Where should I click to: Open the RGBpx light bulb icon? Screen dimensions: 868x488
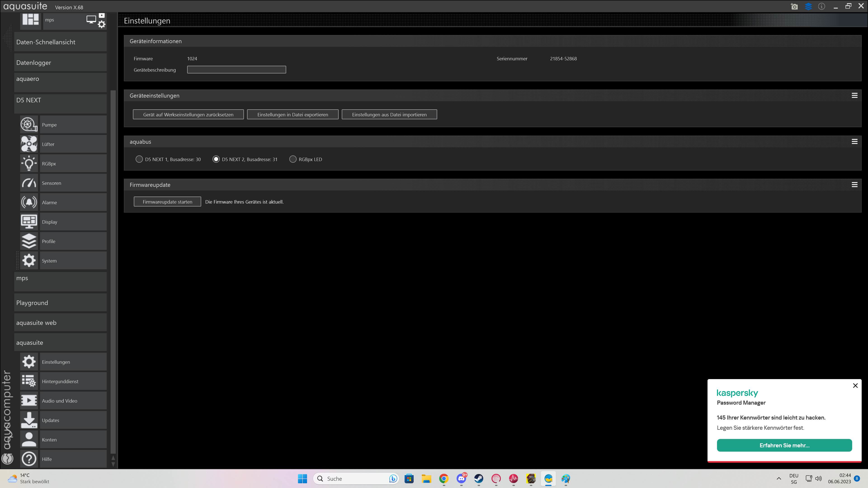(29, 164)
